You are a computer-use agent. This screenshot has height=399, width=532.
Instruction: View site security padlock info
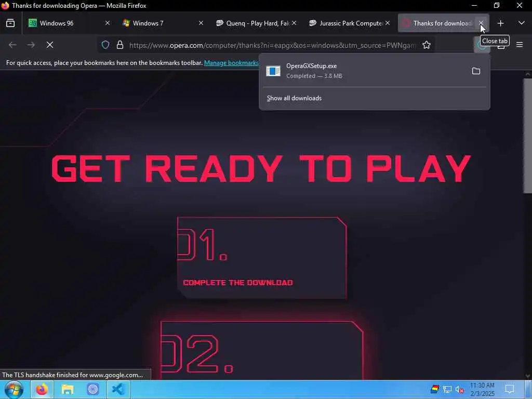pyautogui.click(x=120, y=45)
